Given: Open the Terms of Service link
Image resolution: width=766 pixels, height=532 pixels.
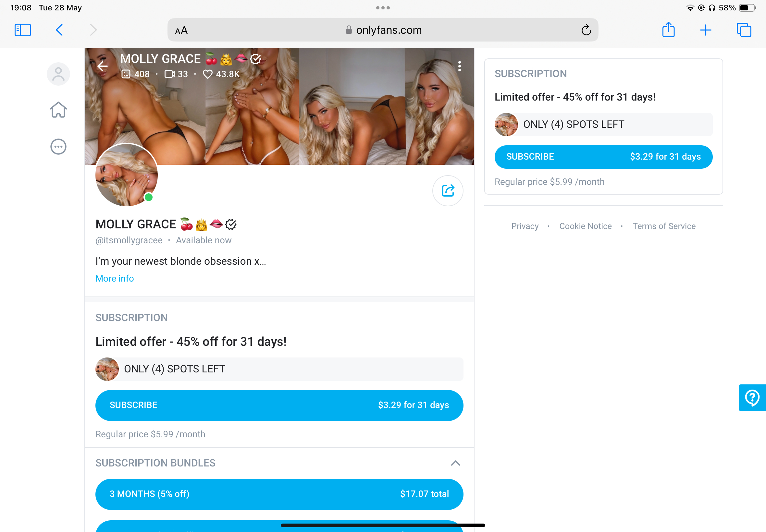Looking at the screenshot, I should point(664,226).
